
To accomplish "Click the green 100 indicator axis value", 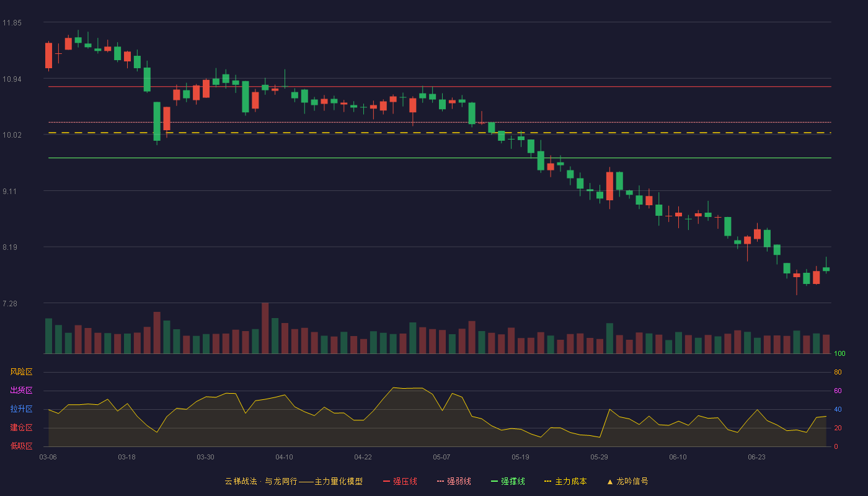I will [x=839, y=354].
